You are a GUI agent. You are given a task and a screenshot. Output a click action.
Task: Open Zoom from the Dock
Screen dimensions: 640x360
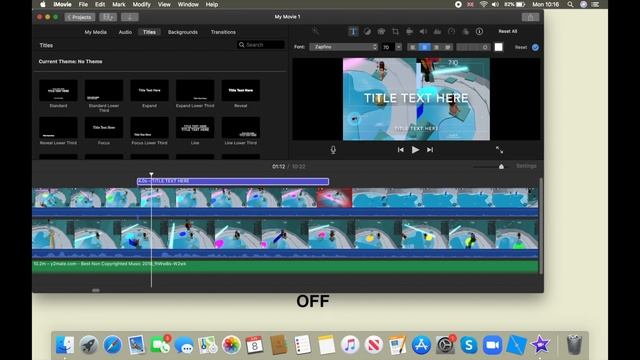click(x=493, y=345)
